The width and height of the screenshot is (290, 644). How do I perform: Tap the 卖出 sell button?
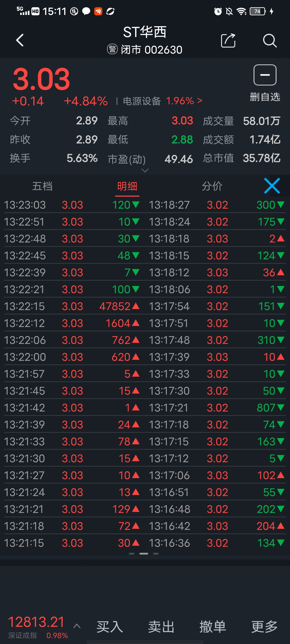(x=161, y=627)
